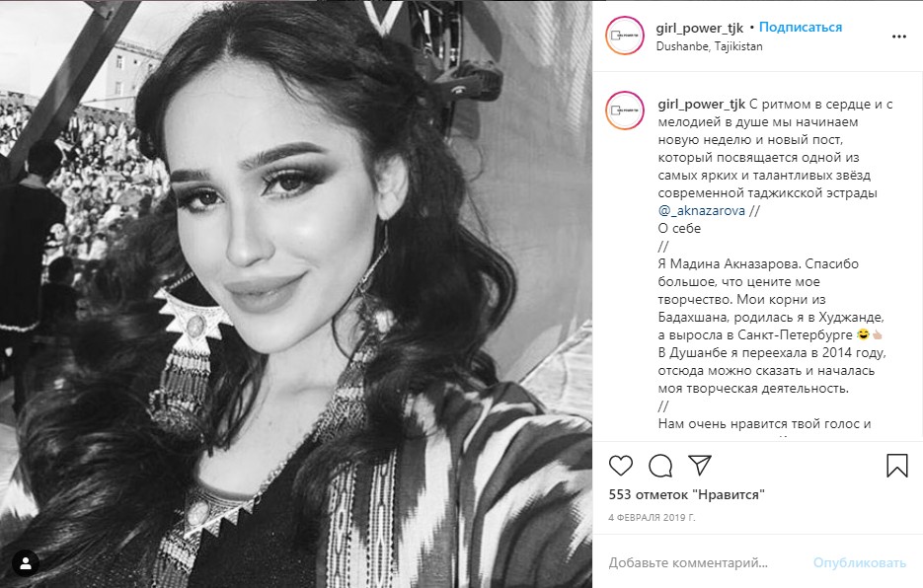View the 553 likes list
The width and height of the screenshot is (923, 588).
point(686,494)
